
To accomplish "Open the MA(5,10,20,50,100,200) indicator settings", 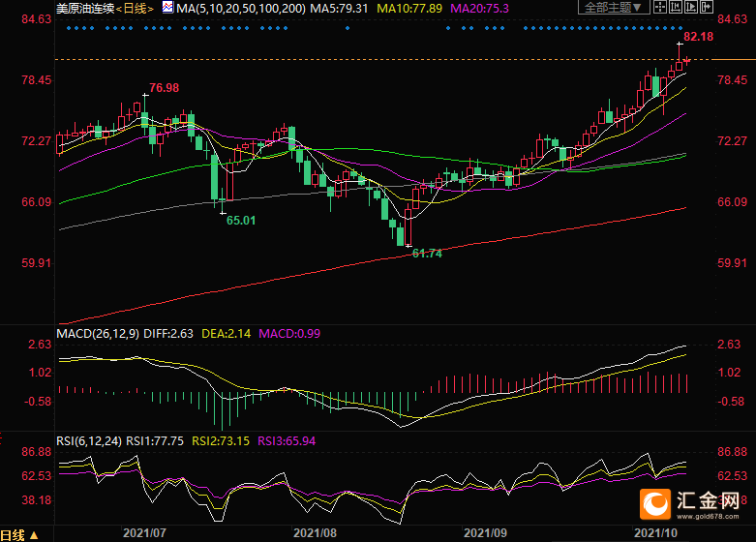I will point(241,8).
